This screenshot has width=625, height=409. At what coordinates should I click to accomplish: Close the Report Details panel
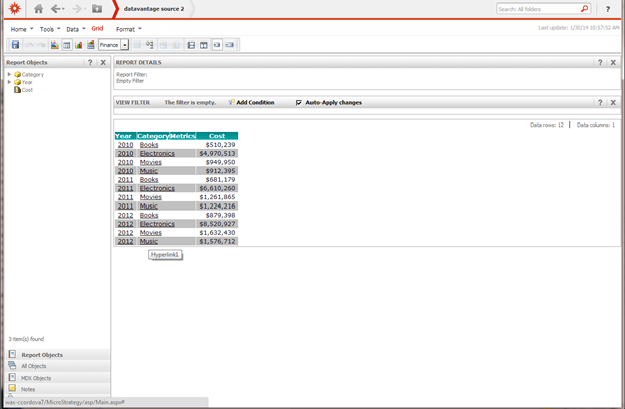point(613,62)
